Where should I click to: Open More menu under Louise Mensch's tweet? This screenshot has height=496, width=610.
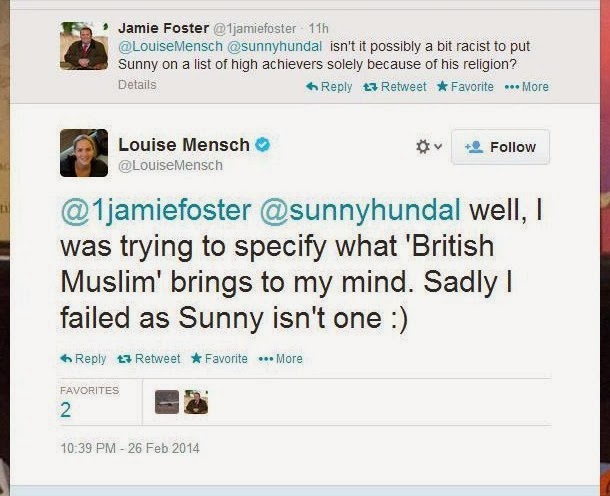[281, 359]
